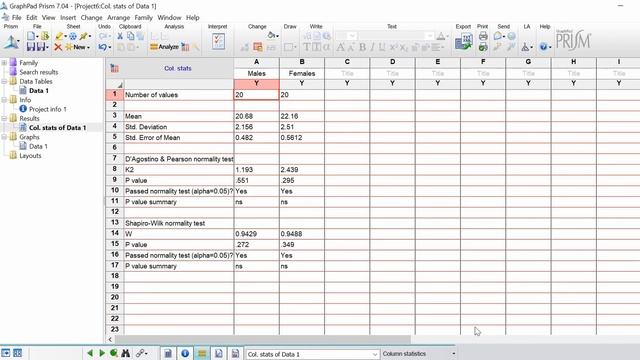Screen dimensions: 640x360
Task: Click the highlighted results sheet icon at bottom
Action: (x=202, y=353)
